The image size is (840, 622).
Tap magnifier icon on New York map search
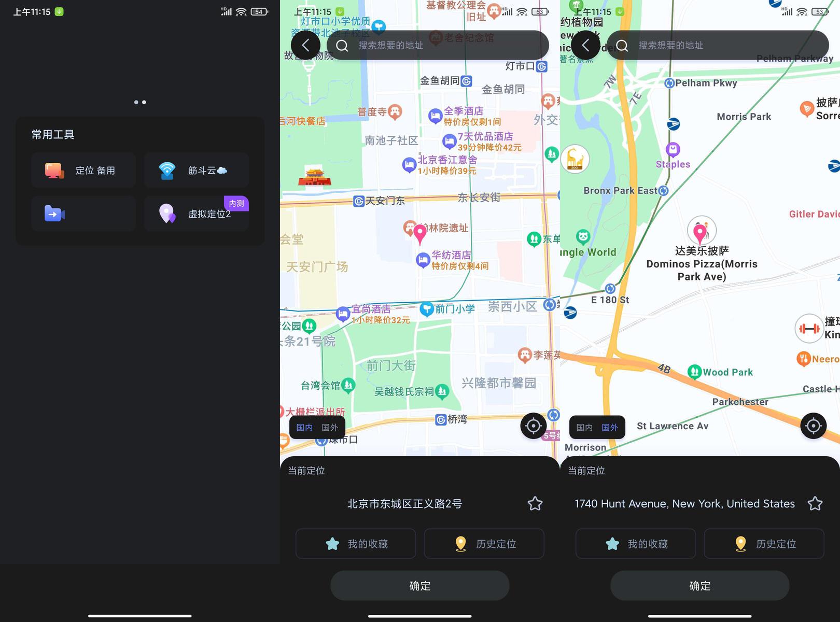click(x=622, y=46)
